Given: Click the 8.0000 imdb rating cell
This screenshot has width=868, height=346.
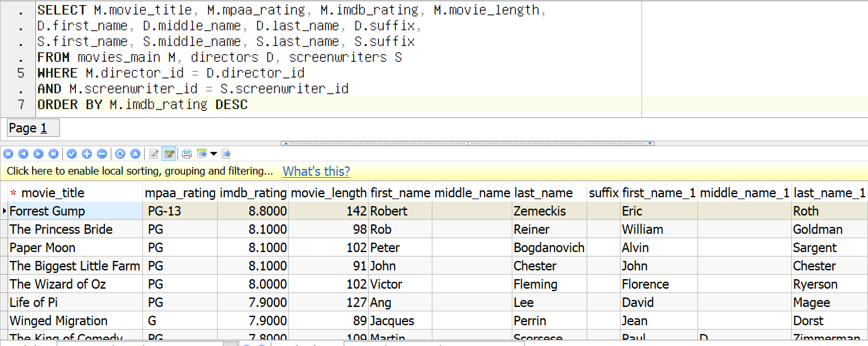Looking at the screenshot, I should (253, 284).
